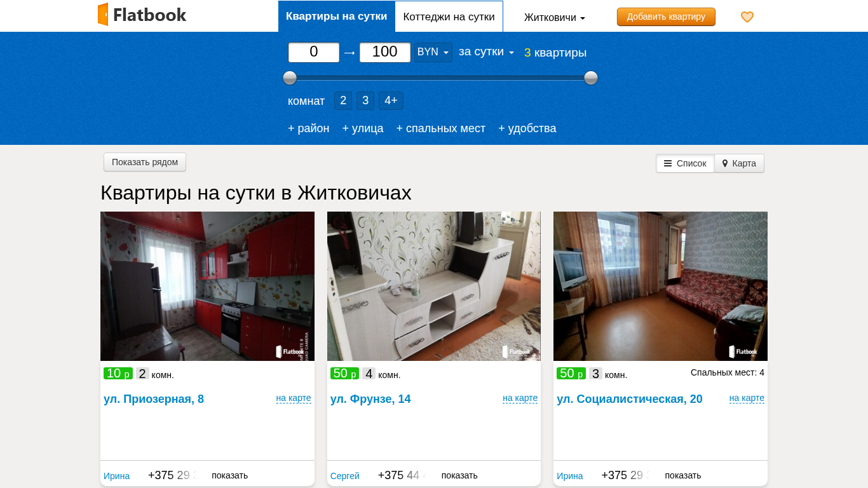Open owner Ирина on Приозерная listing
Screen dimensions: 868x488
point(116,476)
